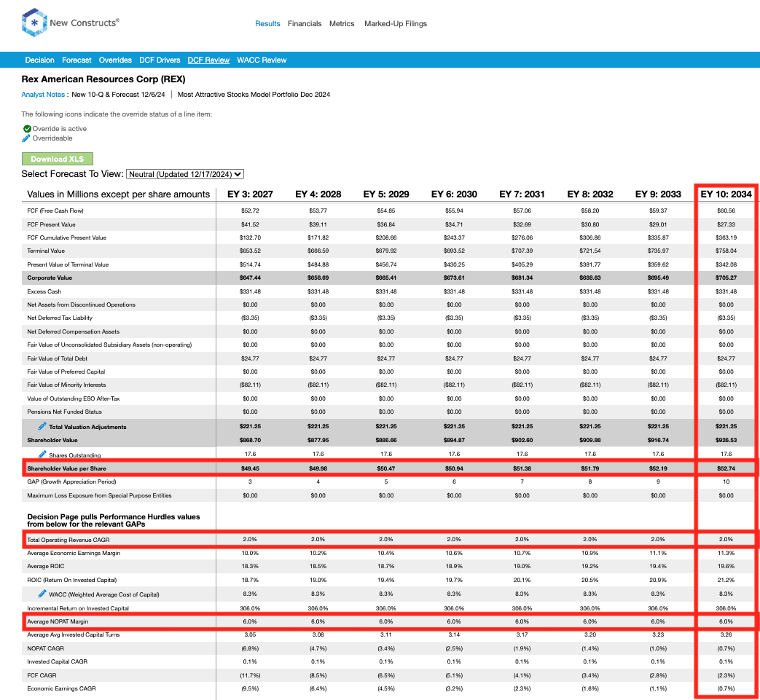Image resolution: width=760 pixels, height=700 pixels.
Task: Click the Incremental Return on Invested Capital label
Action: [x=78, y=608]
